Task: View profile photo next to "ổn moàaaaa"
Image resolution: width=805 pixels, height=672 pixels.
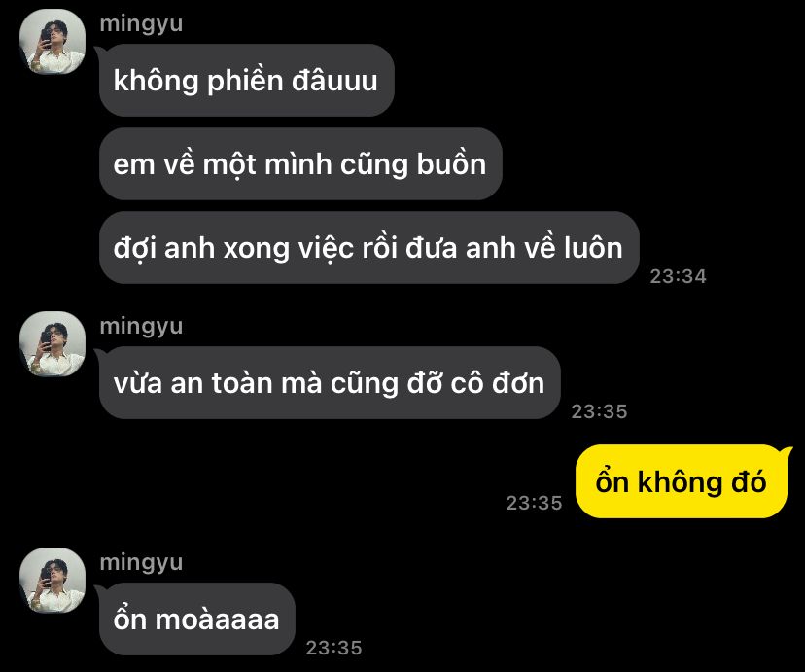Action: [52, 581]
